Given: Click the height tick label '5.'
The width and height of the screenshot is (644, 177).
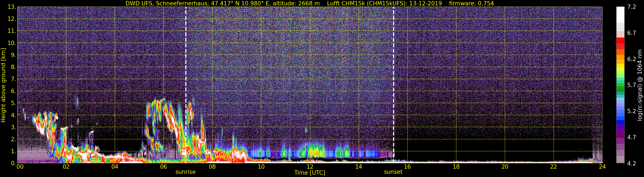Looking at the screenshot, I should (14, 103).
